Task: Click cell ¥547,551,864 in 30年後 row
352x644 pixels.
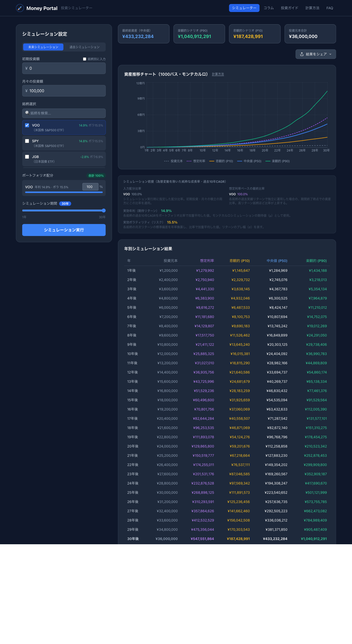Action: pos(202,539)
